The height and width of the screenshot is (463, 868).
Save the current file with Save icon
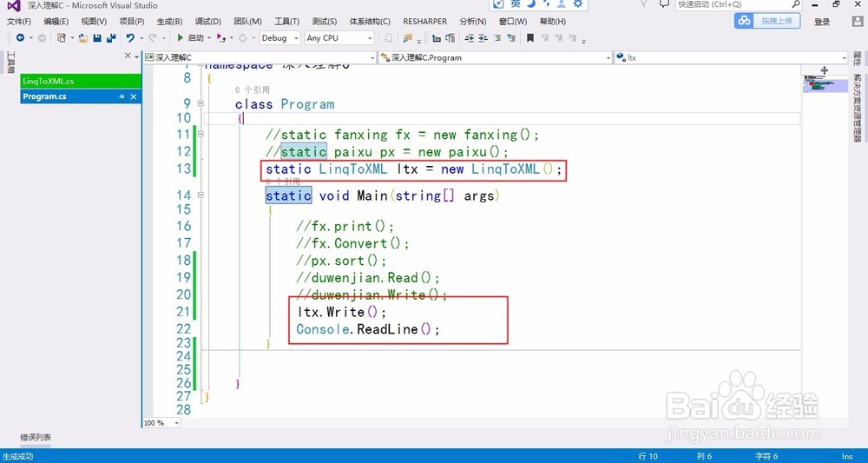(x=97, y=37)
